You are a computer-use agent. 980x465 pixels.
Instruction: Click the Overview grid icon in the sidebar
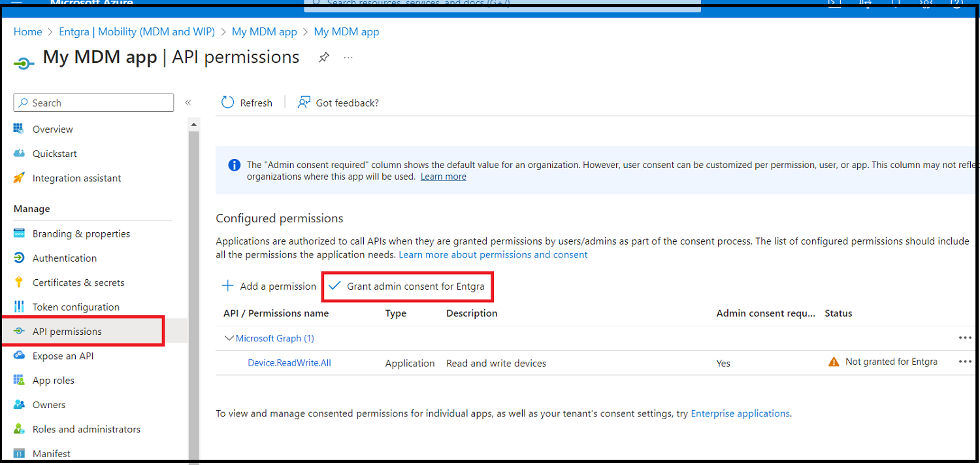19,129
